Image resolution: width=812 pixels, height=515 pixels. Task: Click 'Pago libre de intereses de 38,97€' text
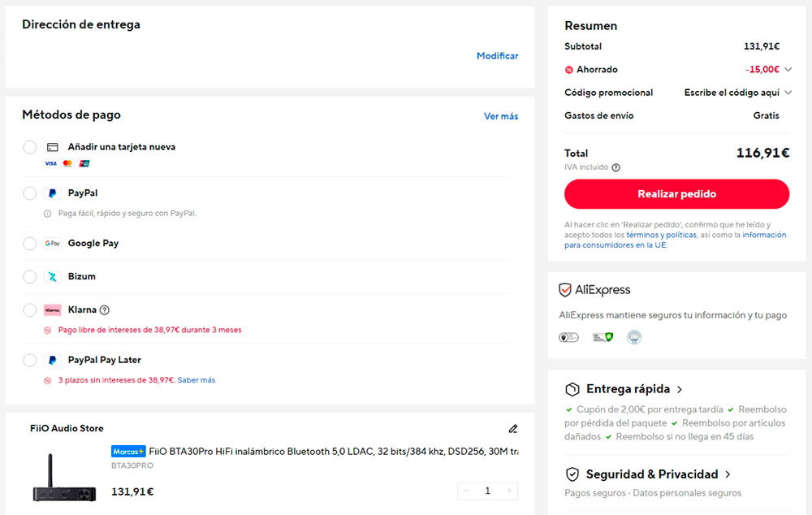pyautogui.click(x=149, y=330)
